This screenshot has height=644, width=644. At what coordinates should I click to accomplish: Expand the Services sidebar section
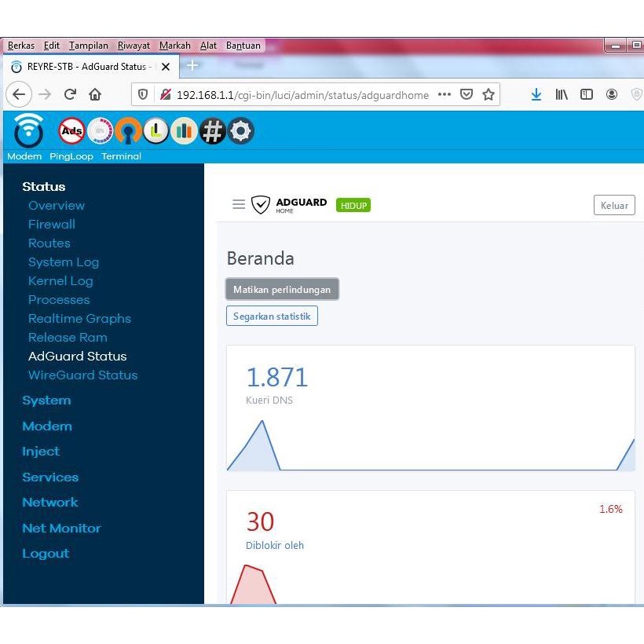[x=50, y=477]
